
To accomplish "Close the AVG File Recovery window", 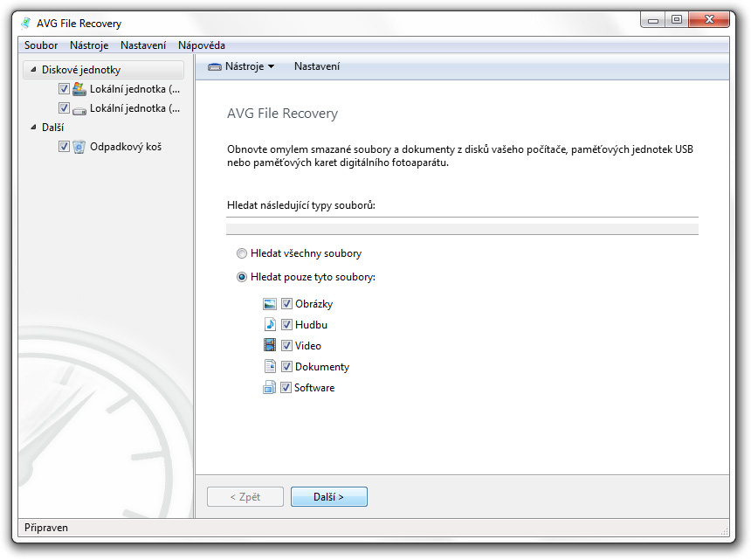I will click(709, 20).
